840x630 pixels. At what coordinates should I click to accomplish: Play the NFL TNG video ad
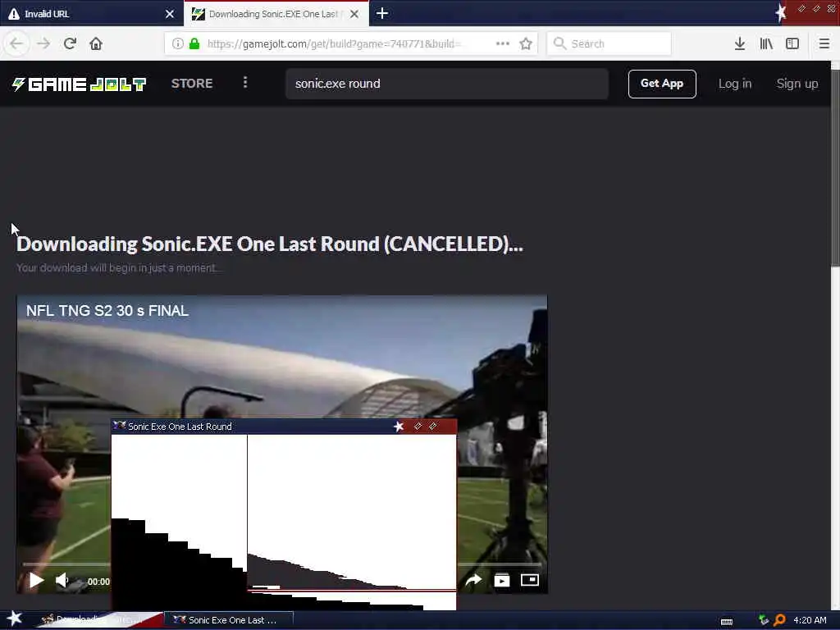tap(36, 580)
